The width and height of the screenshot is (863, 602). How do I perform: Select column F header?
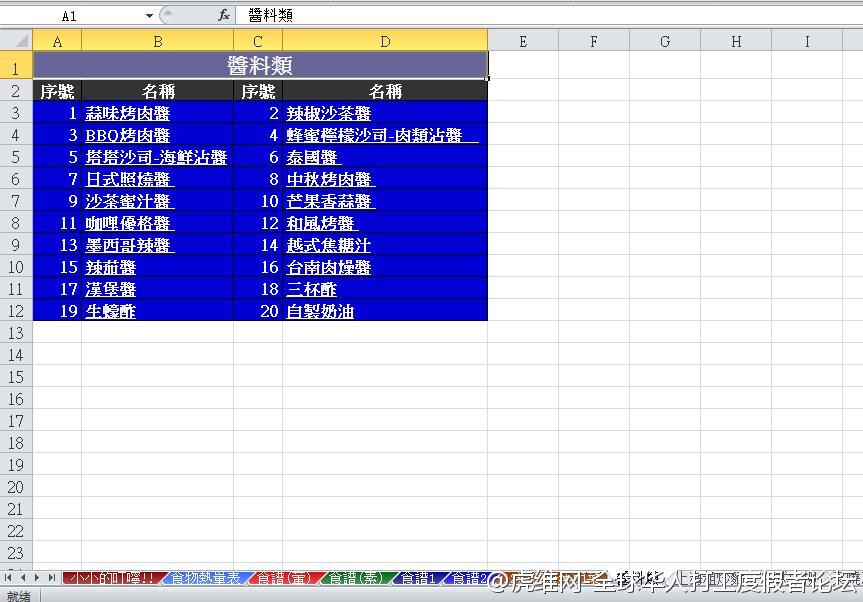(x=594, y=41)
